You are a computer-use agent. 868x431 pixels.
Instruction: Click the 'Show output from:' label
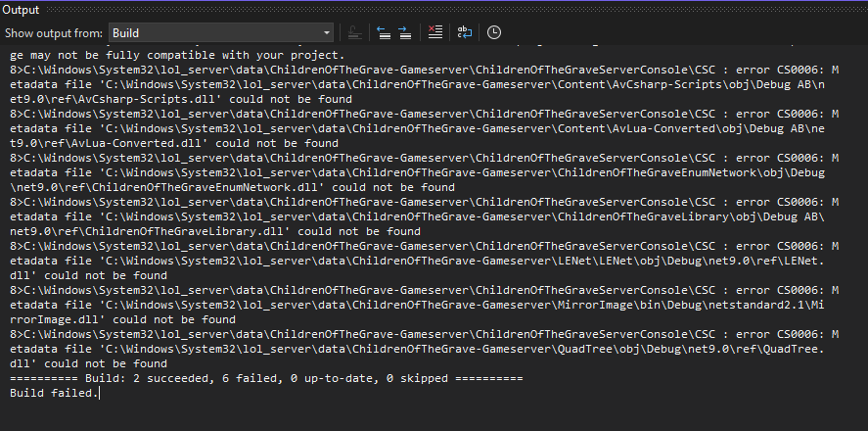coord(54,33)
